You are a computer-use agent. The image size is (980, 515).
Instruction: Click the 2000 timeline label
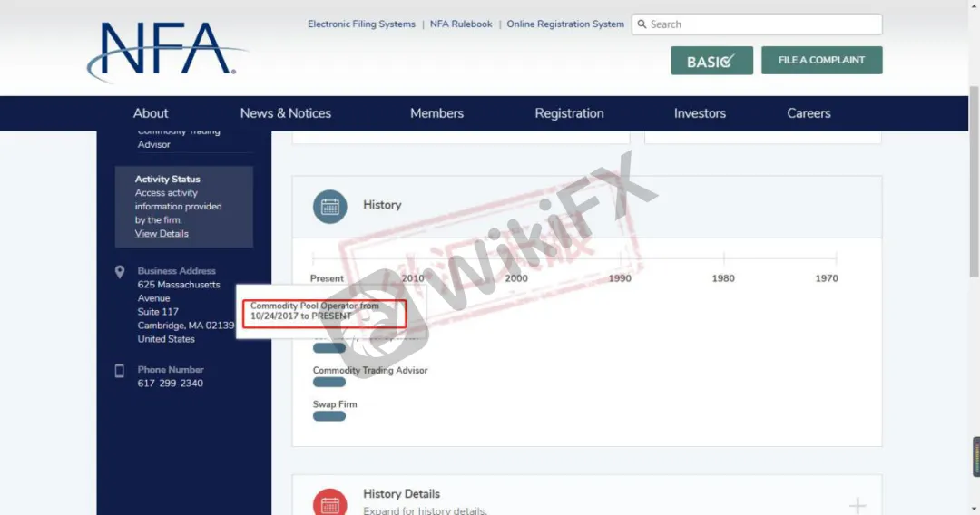[516, 278]
